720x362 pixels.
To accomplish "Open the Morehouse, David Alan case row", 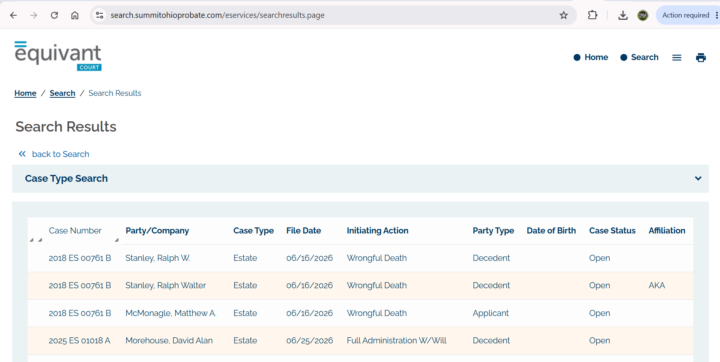I will pyautogui.click(x=360, y=340).
